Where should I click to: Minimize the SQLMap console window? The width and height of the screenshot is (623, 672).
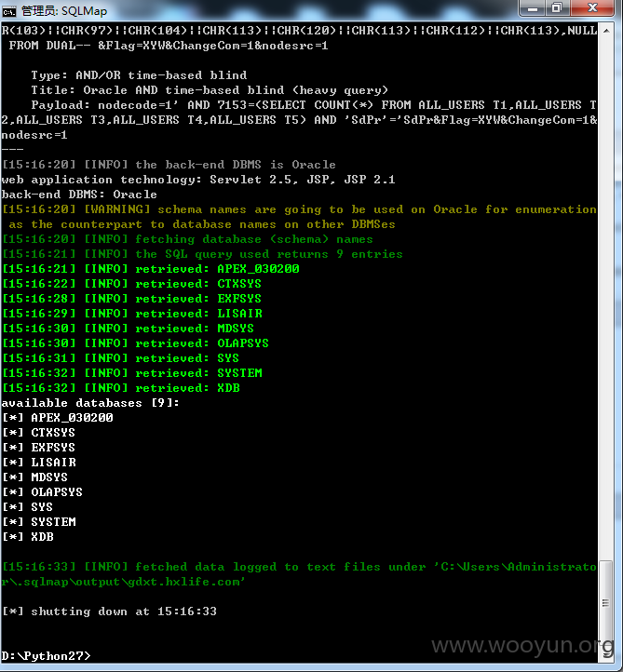[533, 8]
